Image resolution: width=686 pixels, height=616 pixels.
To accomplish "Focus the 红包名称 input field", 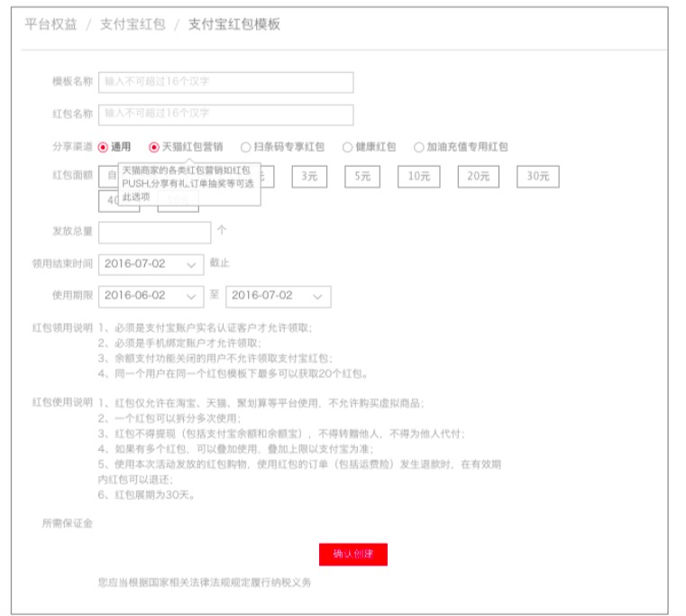I will [225, 115].
